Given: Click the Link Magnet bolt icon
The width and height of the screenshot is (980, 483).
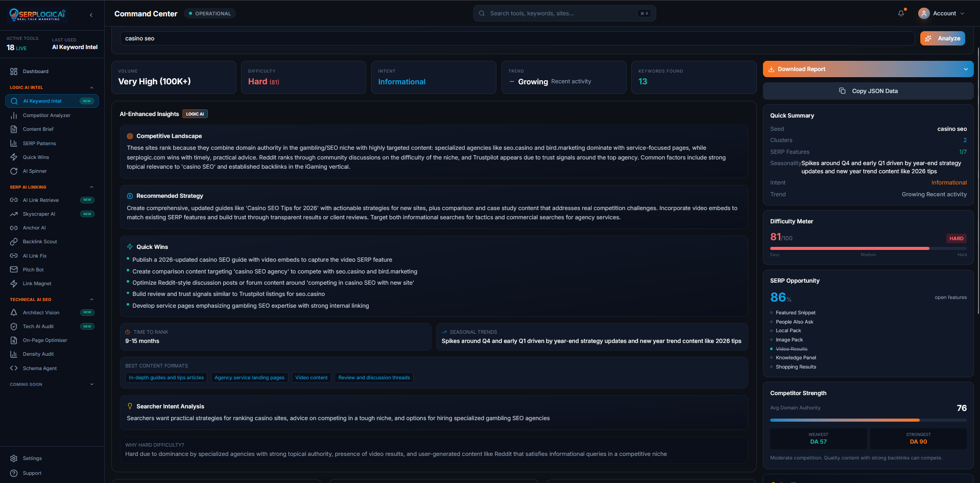Looking at the screenshot, I should [14, 284].
